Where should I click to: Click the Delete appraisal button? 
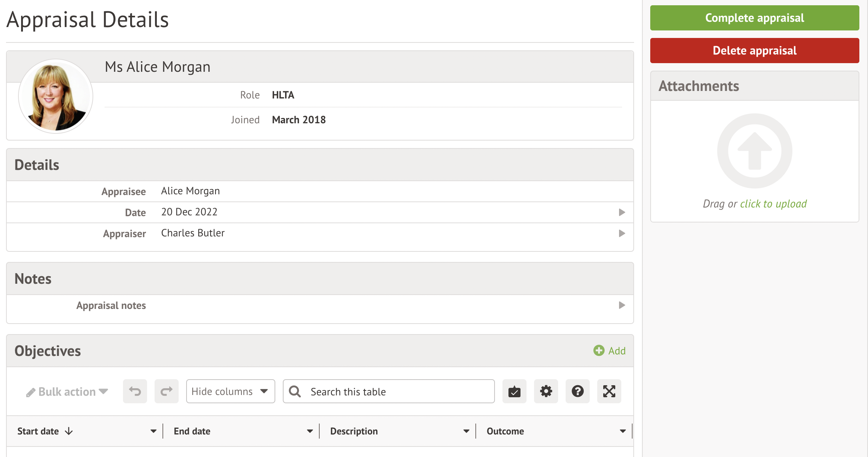coord(754,50)
